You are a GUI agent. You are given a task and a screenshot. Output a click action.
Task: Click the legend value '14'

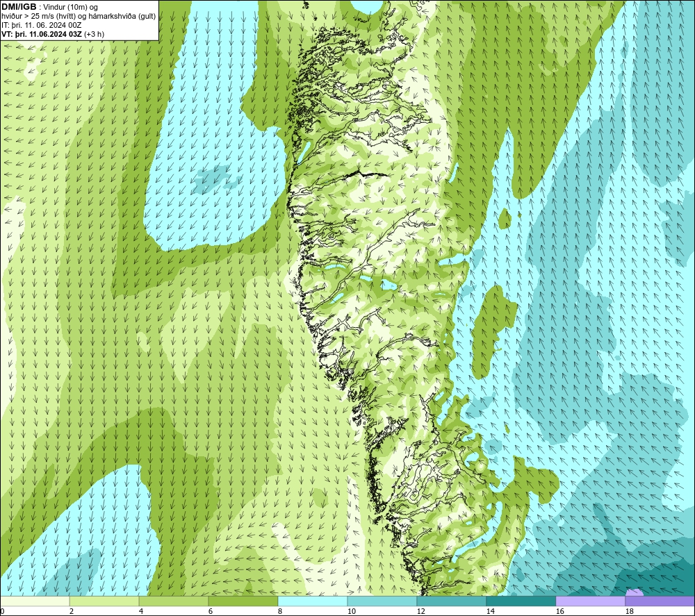pos(490,611)
